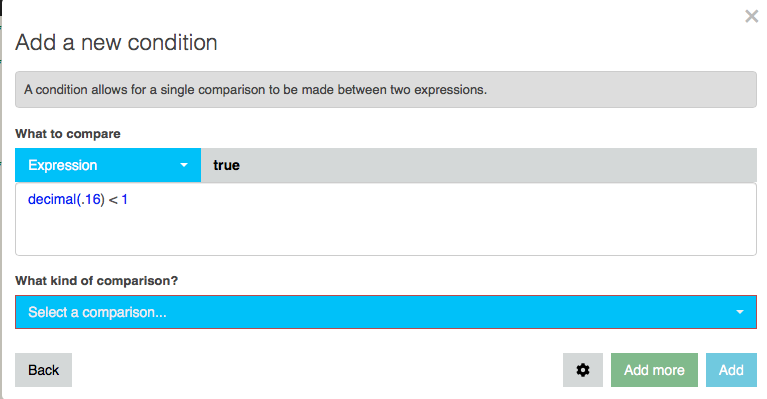Click the Back button
The width and height of the screenshot is (767, 399).
(44, 370)
